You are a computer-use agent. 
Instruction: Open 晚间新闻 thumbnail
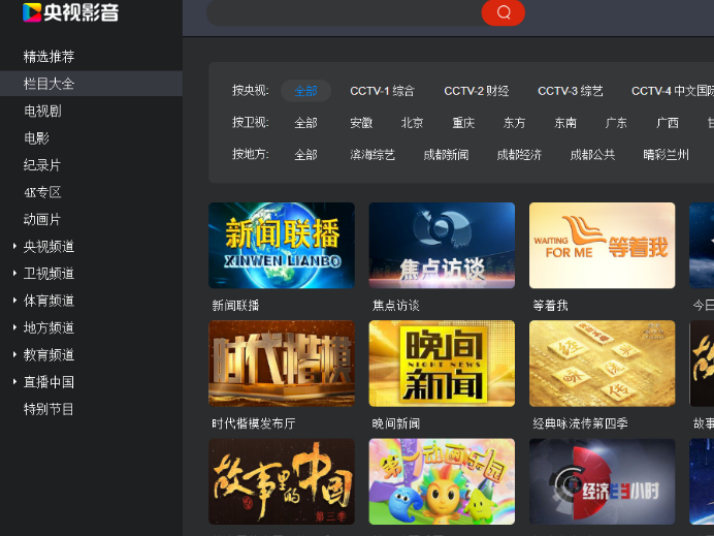(442, 363)
